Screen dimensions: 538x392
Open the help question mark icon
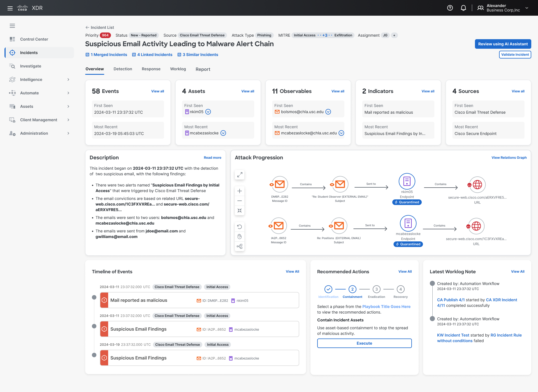pos(450,8)
